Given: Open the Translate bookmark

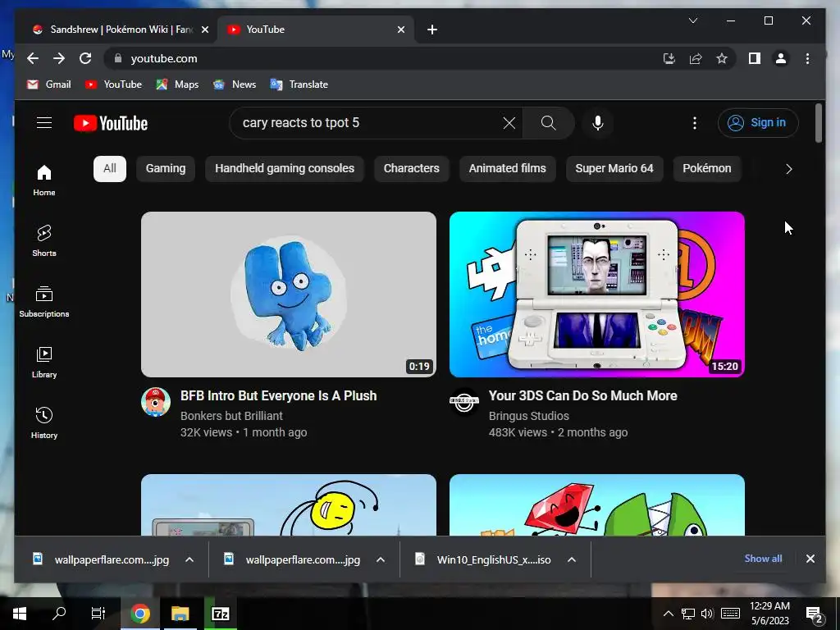Looking at the screenshot, I should pyautogui.click(x=299, y=84).
